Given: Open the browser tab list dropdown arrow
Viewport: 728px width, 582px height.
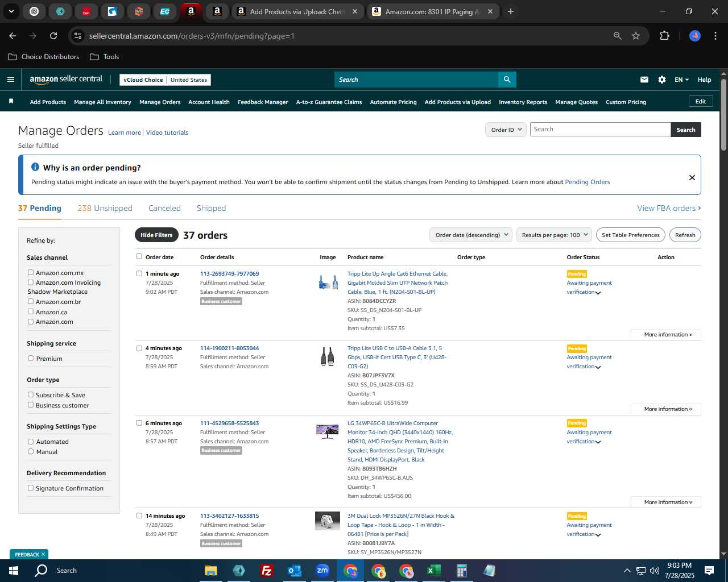Looking at the screenshot, I should 11,11.
